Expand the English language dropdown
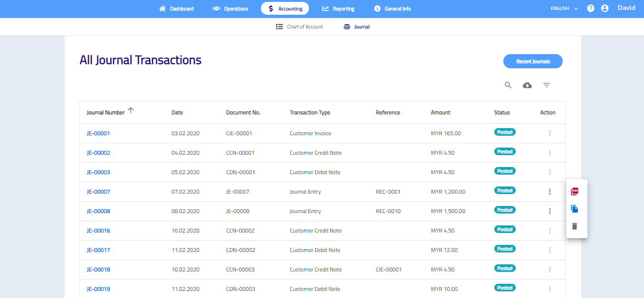Image resolution: width=644 pixels, height=298 pixels. (564, 9)
